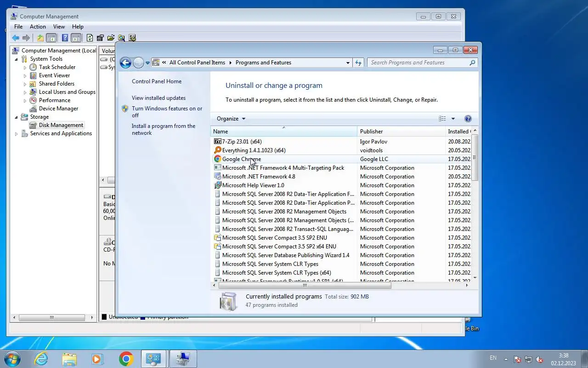
Task: Expand the Local Users and Groups node
Action: (25, 92)
